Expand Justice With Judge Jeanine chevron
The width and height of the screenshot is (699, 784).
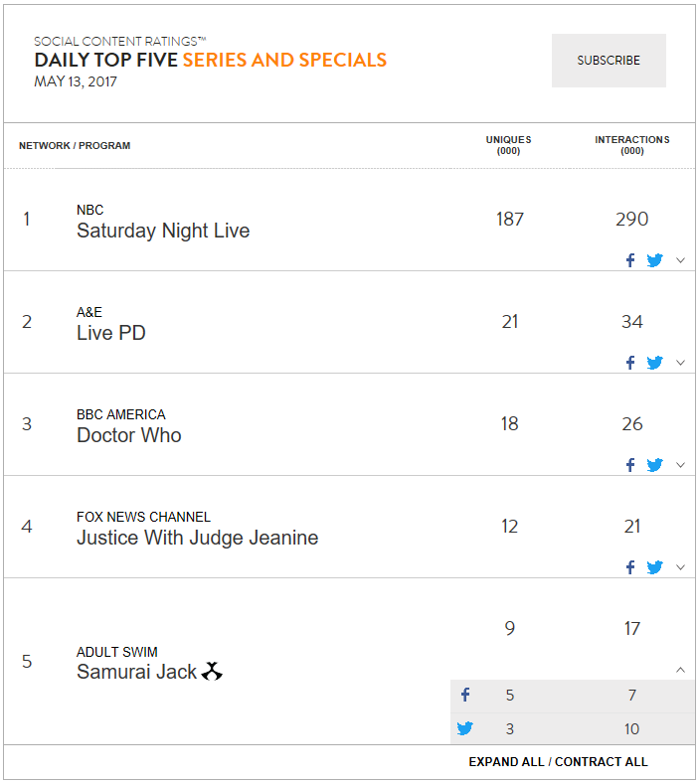pyautogui.click(x=680, y=567)
